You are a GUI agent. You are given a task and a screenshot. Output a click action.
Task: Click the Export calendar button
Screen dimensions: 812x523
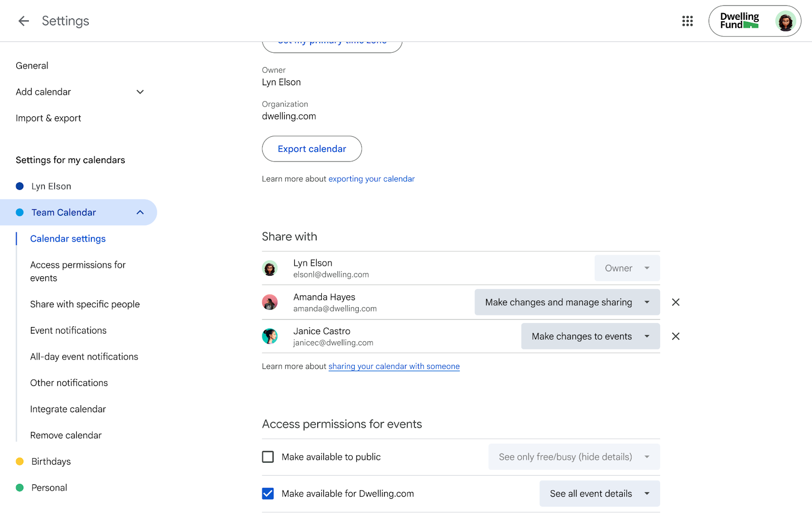pos(311,149)
